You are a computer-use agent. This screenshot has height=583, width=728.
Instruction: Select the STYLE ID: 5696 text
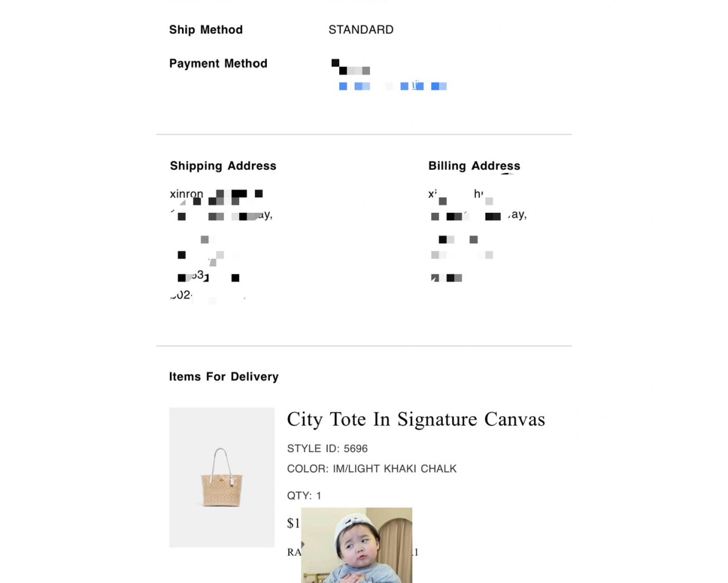[x=327, y=448]
